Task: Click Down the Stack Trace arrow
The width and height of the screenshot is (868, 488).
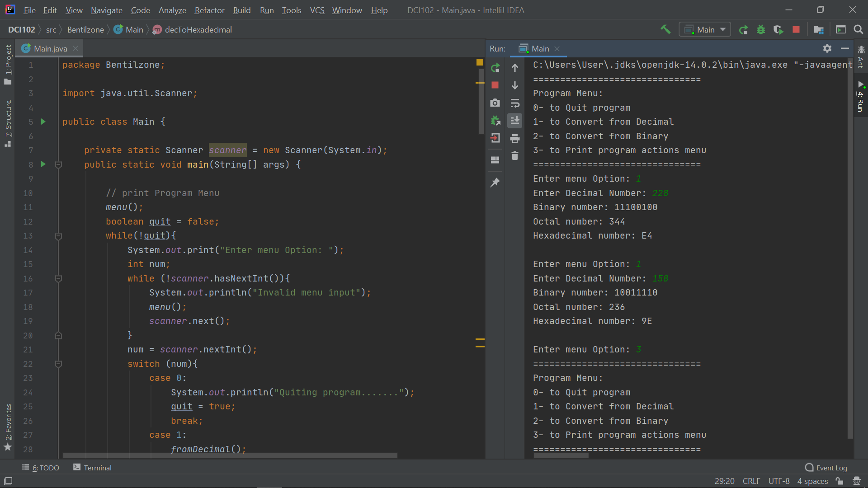Action: 515,85
